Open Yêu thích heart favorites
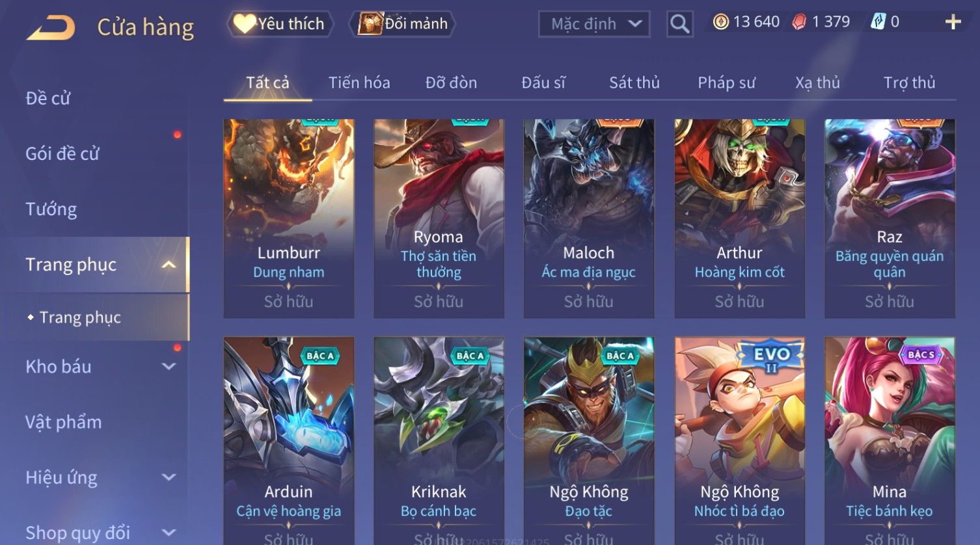Screen dimensions: 980x545 280,24
